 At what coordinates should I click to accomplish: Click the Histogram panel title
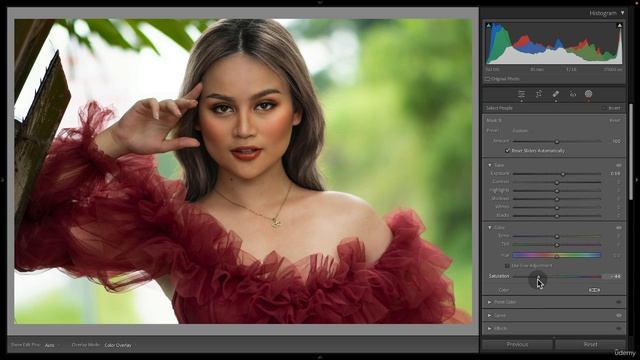[603, 13]
